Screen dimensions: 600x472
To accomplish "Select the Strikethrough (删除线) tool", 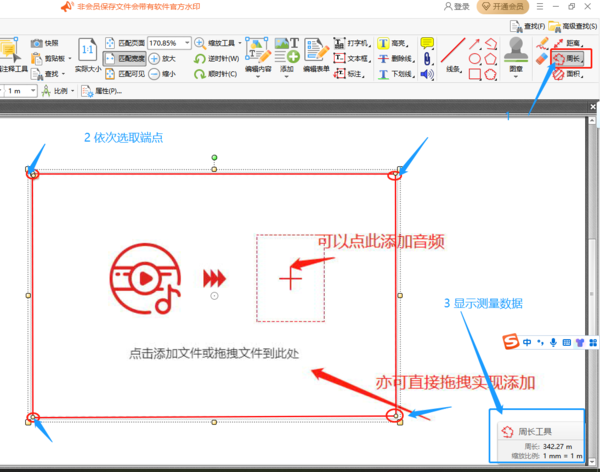I will (396, 59).
